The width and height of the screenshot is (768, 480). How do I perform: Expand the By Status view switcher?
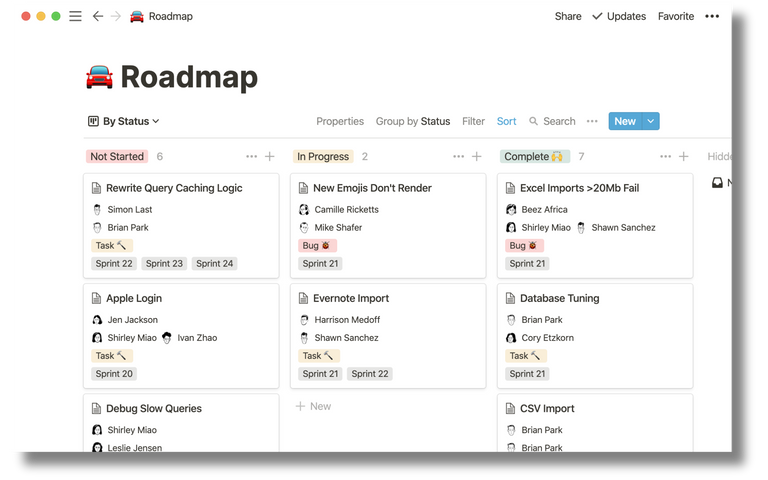[124, 121]
